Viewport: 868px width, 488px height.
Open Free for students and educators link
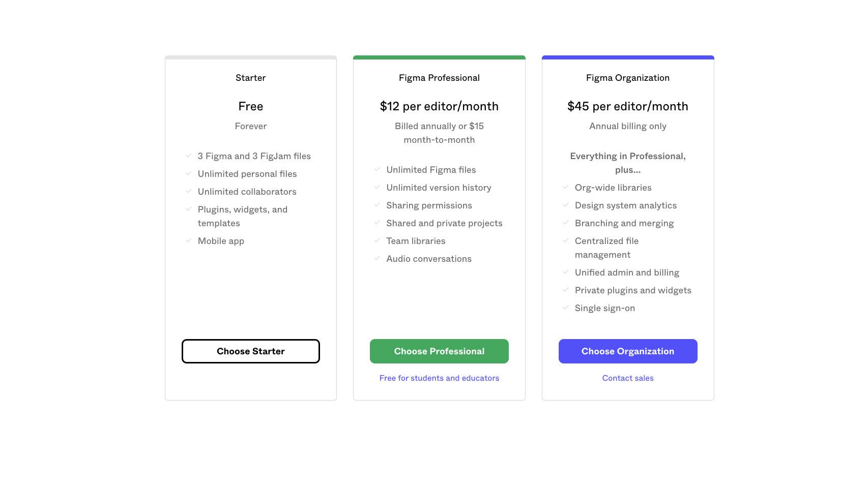(x=439, y=378)
